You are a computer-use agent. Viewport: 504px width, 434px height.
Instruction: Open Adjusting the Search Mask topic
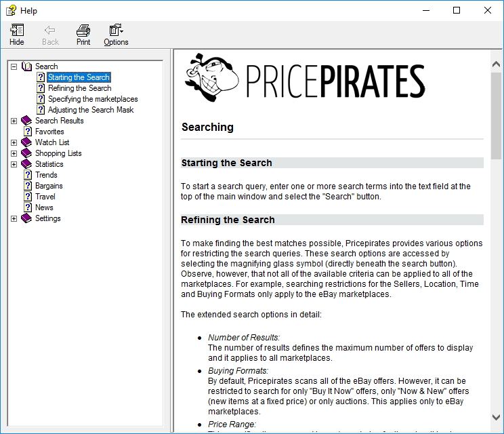pyautogui.click(x=91, y=110)
